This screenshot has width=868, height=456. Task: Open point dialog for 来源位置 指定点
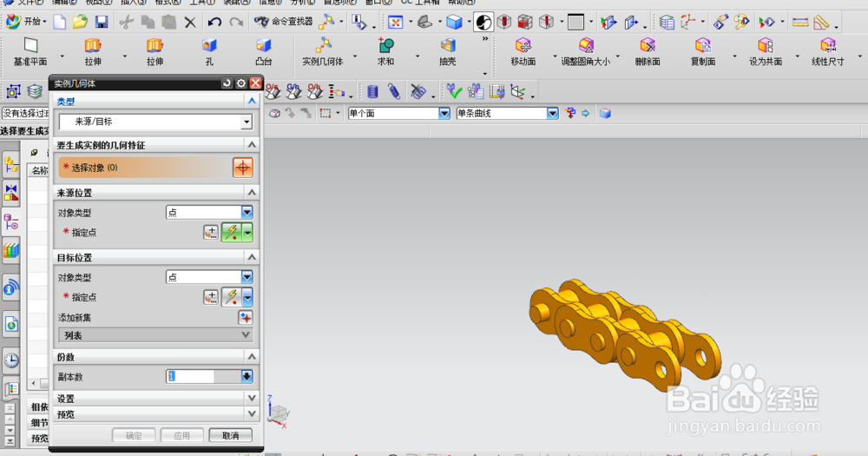click(x=210, y=232)
